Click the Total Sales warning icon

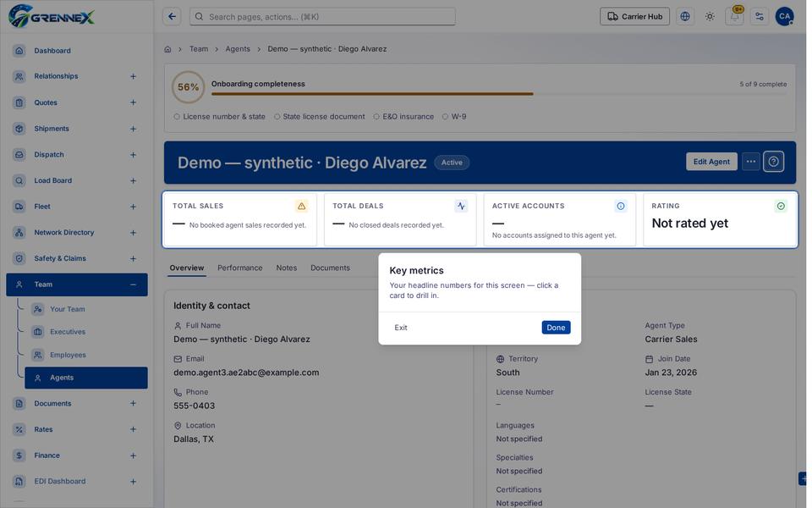(301, 207)
